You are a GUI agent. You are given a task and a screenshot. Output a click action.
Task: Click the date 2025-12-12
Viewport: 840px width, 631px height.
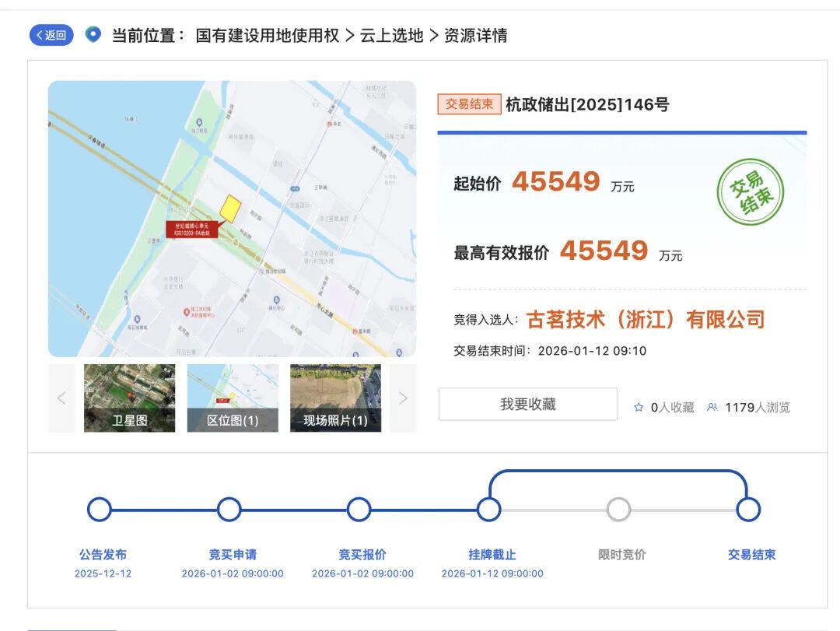103,573
